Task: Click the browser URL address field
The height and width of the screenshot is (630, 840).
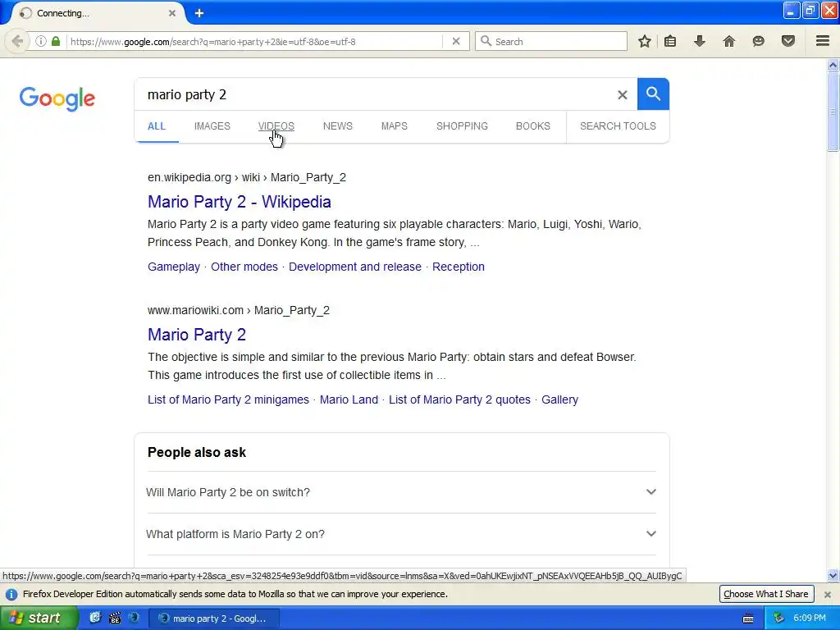Action: coord(254,41)
